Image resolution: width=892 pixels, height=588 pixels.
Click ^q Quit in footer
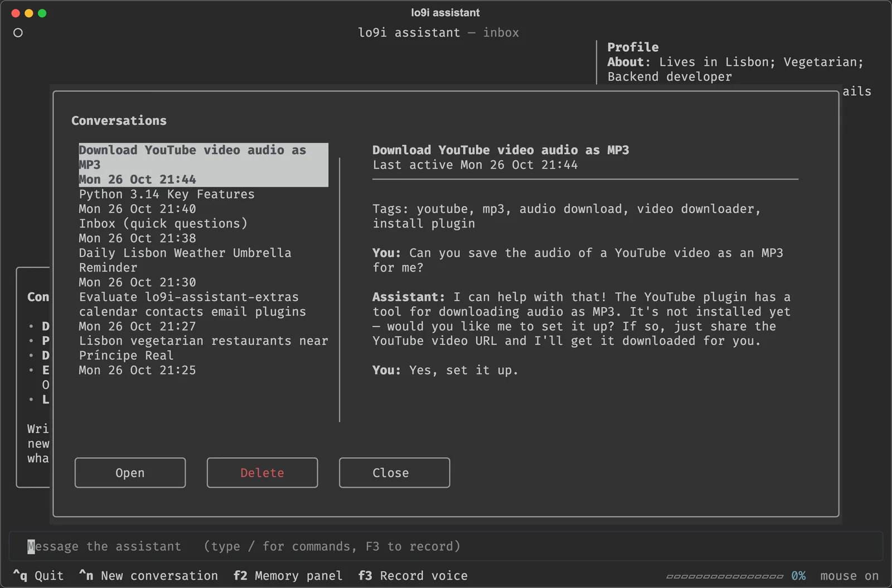[38, 576]
